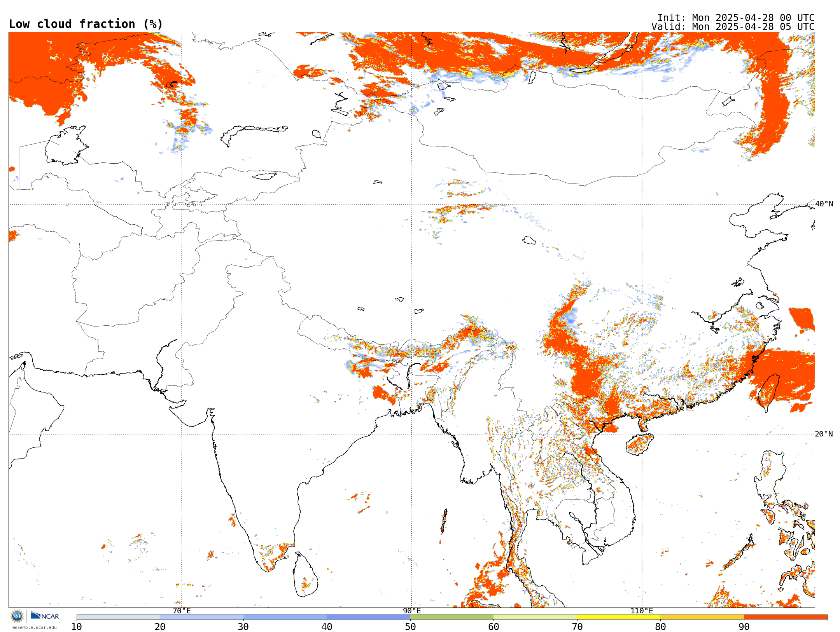Screen dimensions: 840x632
Task: Click the colorbar tick label '50'
Action: 410,627
